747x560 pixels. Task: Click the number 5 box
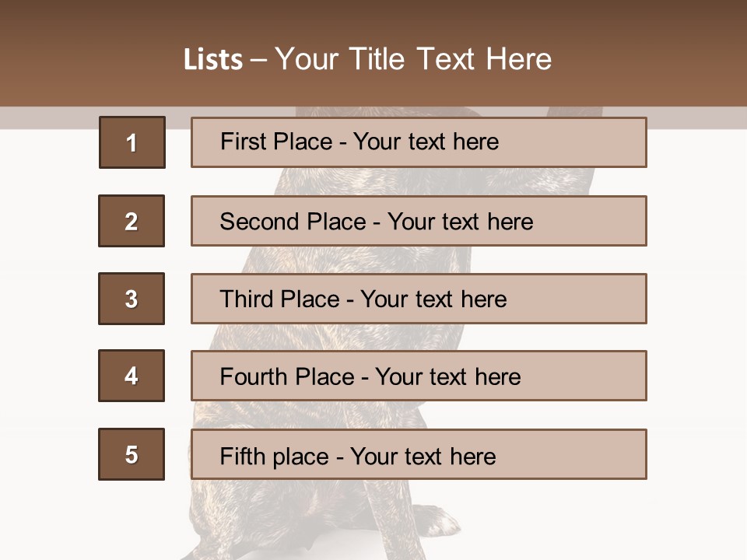tap(132, 454)
